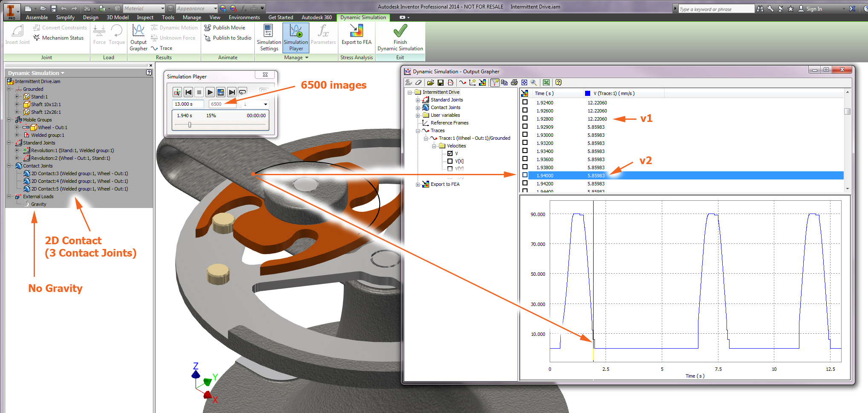Click the Simulation Player time slider handle
868x413 pixels.
pos(190,125)
